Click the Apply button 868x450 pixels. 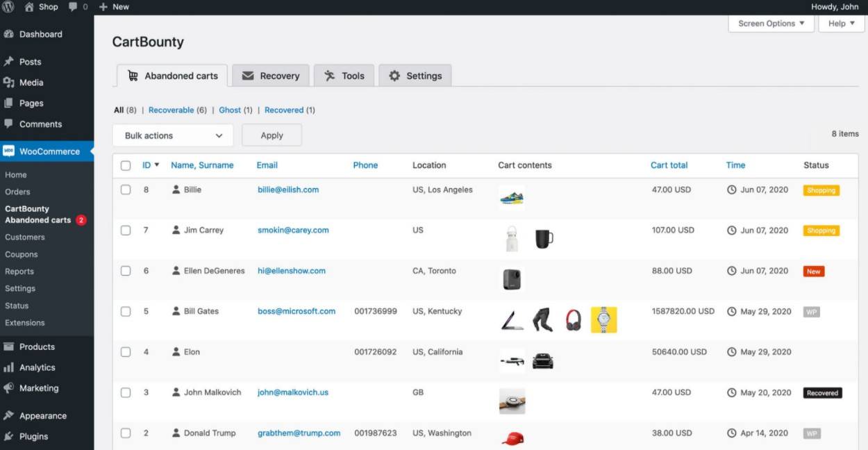tap(272, 135)
